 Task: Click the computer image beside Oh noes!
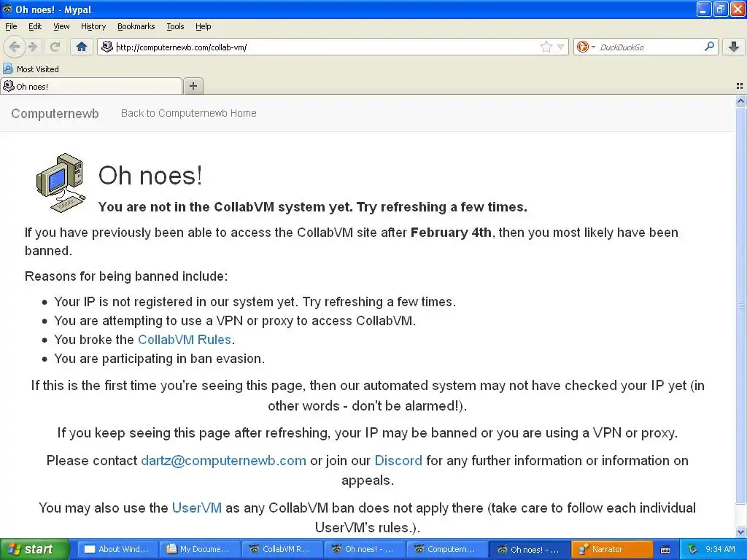point(61,183)
